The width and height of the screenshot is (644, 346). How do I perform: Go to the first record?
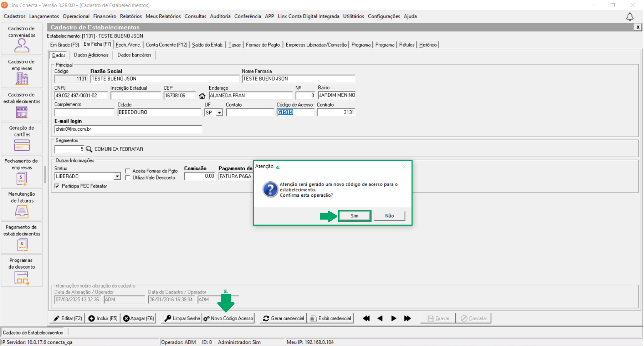click(366, 319)
